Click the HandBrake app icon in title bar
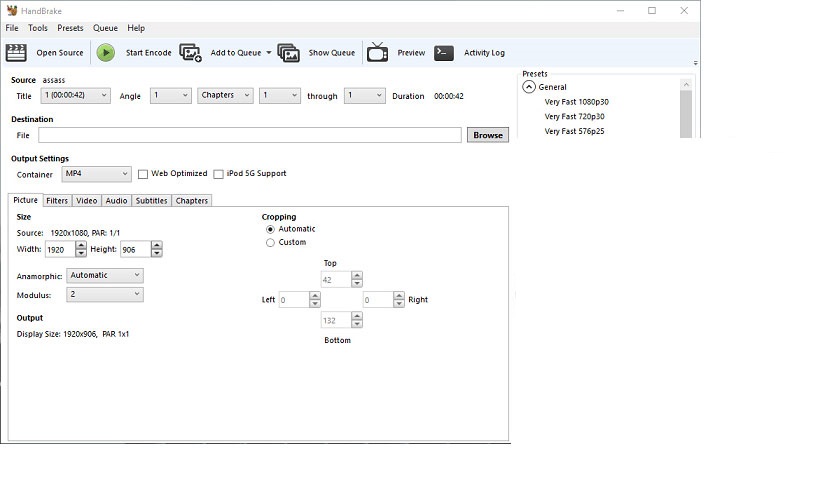Screen dimensions: 836x484 12,11
